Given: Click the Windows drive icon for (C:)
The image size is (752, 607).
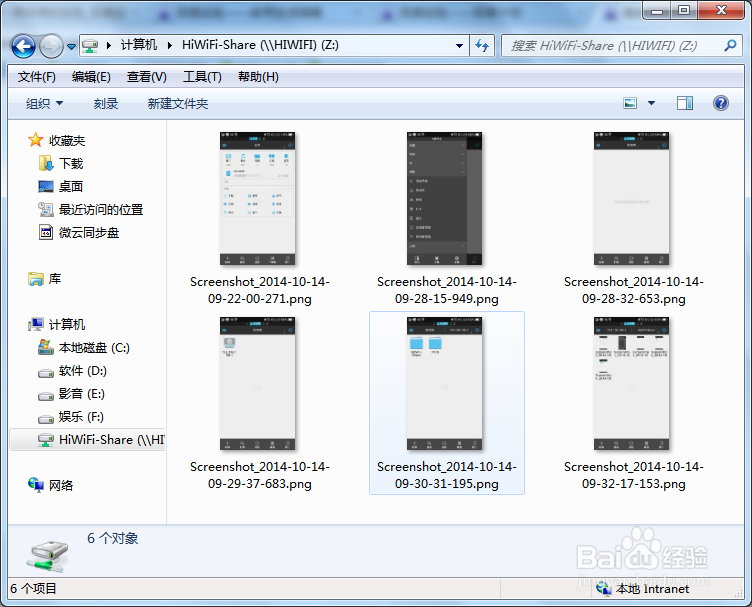Looking at the screenshot, I should click(46, 347).
